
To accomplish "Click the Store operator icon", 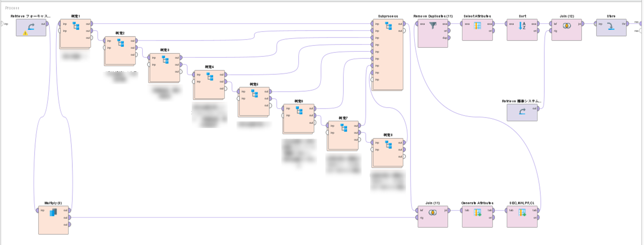I will click(611, 26).
